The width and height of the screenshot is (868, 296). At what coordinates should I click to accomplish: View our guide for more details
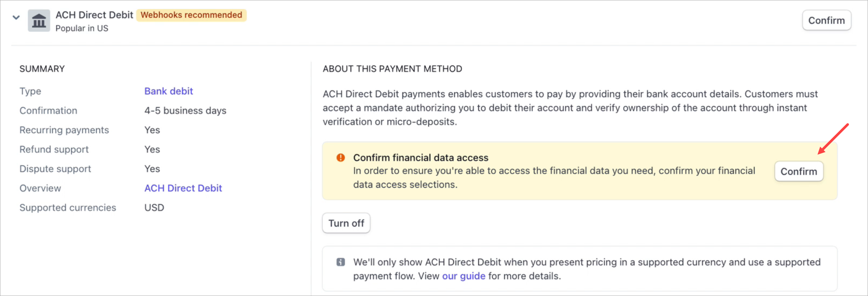463,276
